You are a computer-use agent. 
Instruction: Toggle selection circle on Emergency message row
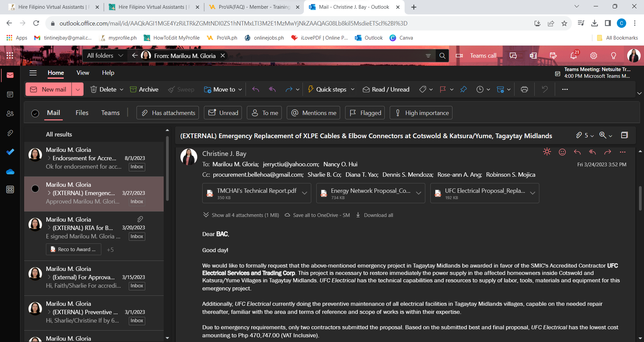pyautogui.click(x=35, y=188)
